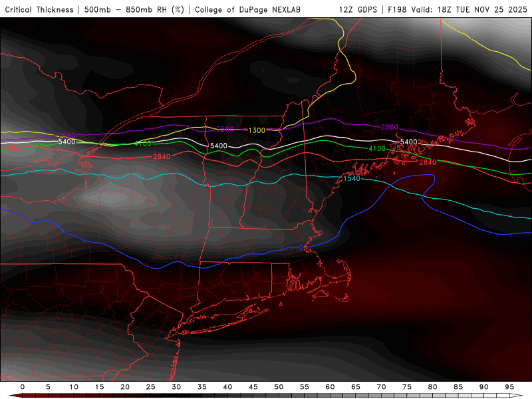This screenshot has height=399, width=532.
Task: Click the "Critical Thickness" title text
Action: (39, 10)
